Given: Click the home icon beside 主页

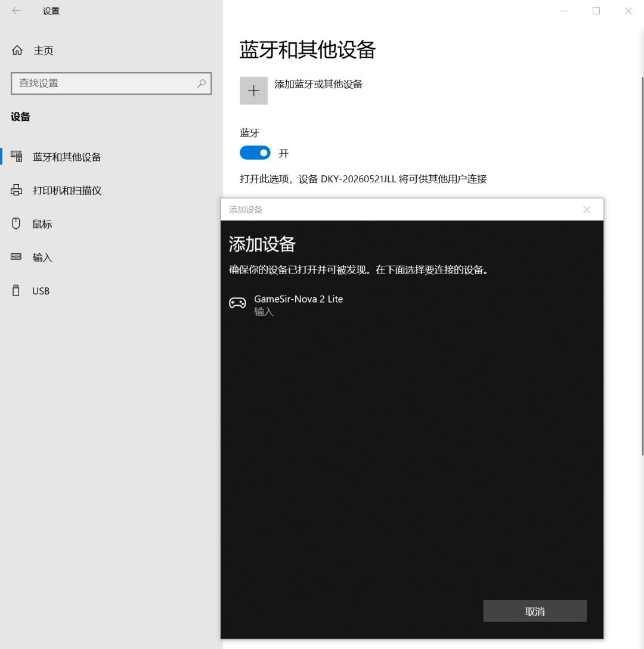Looking at the screenshot, I should point(17,50).
